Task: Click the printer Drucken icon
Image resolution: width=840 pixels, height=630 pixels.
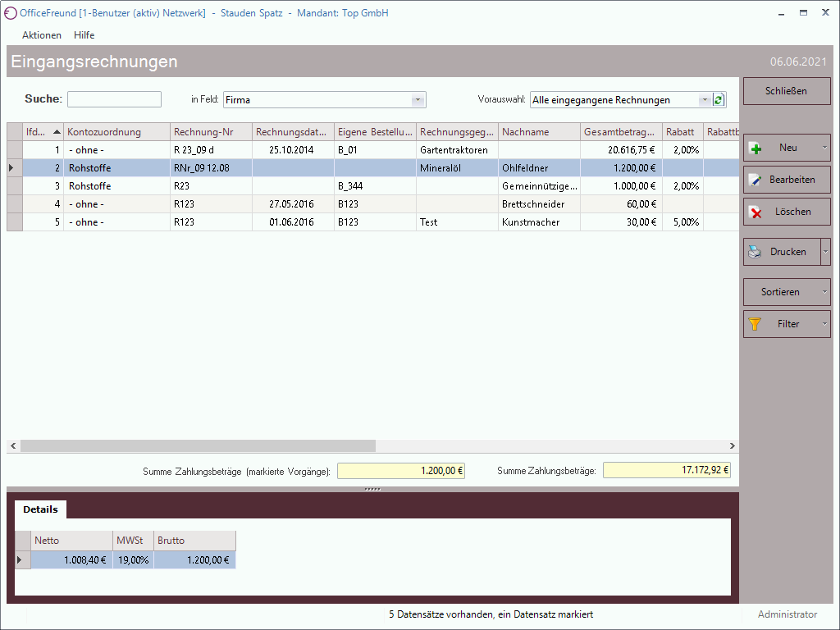Action: tap(755, 253)
